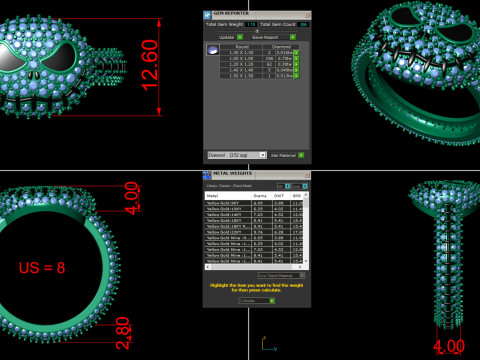Select the 12.60 dimension annotation
This screenshot has height=360, width=480.
click(149, 65)
